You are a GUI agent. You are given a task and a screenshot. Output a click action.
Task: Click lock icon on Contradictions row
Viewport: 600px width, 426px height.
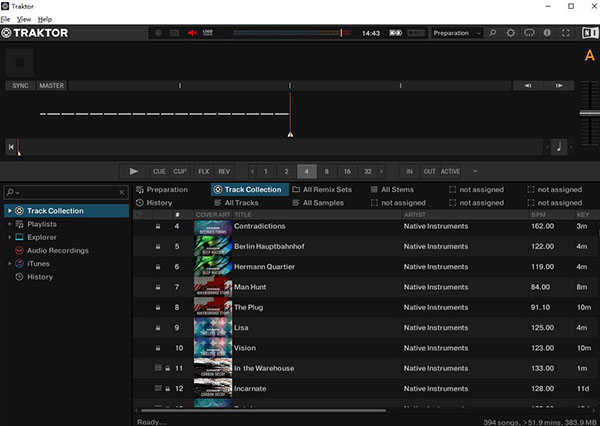(158, 226)
